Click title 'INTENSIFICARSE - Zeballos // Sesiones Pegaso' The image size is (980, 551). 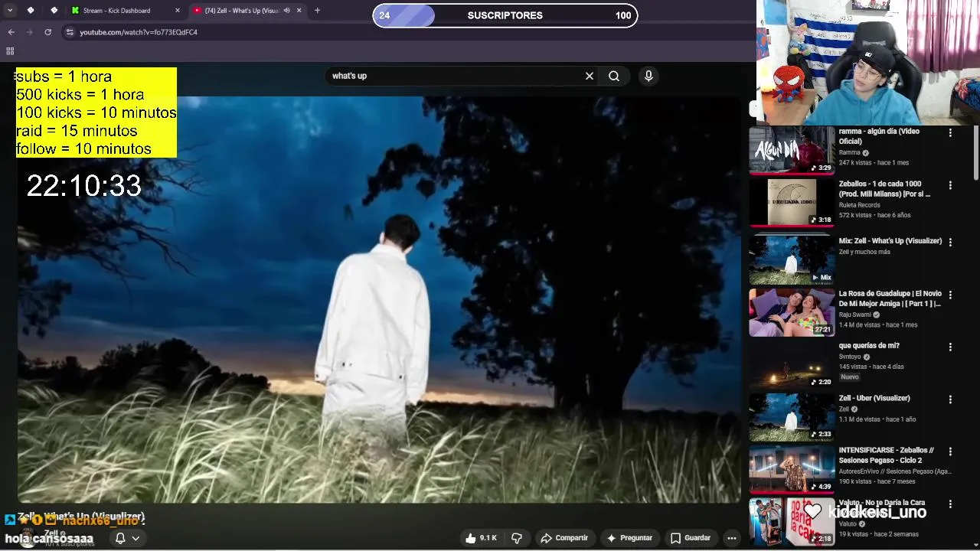pyautogui.click(x=887, y=455)
